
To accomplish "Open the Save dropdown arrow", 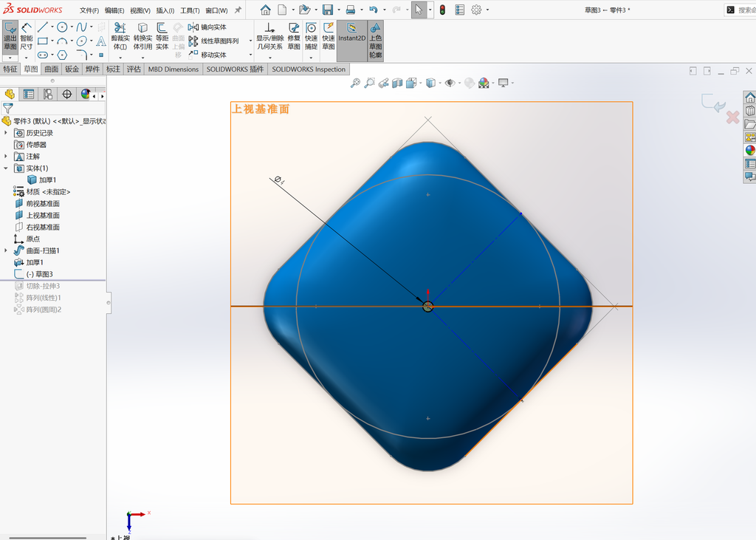I will pyautogui.click(x=338, y=10).
